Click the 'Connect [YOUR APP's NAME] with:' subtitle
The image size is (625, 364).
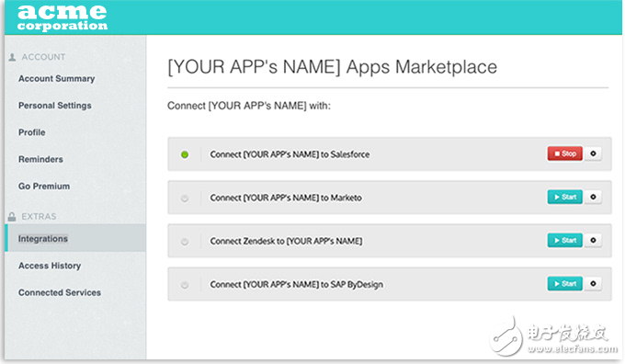point(249,106)
